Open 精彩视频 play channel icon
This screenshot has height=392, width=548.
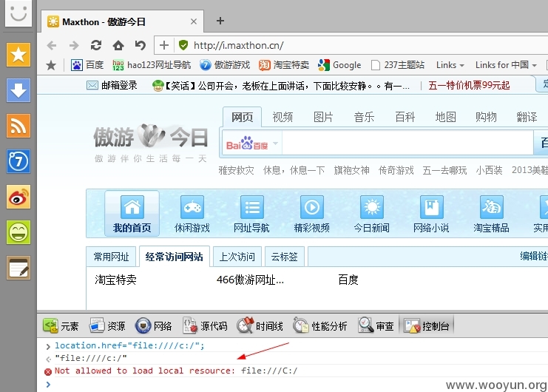[312, 214]
